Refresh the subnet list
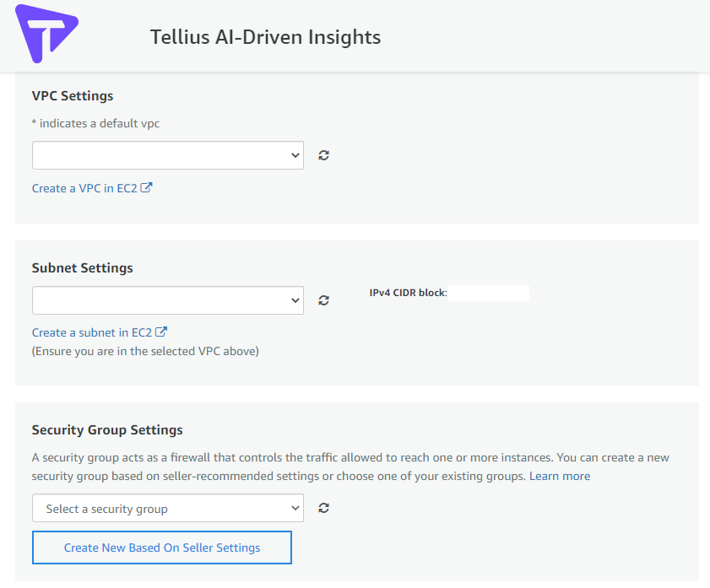This screenshot has width=710, height=588. click(323, 300)
